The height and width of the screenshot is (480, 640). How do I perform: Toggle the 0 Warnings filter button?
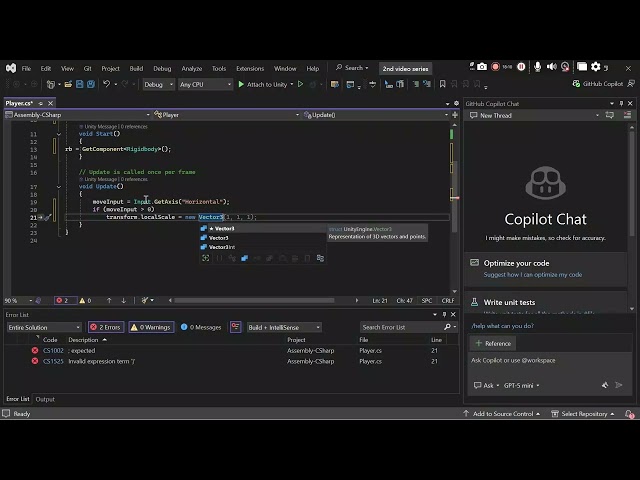(151, 327)
